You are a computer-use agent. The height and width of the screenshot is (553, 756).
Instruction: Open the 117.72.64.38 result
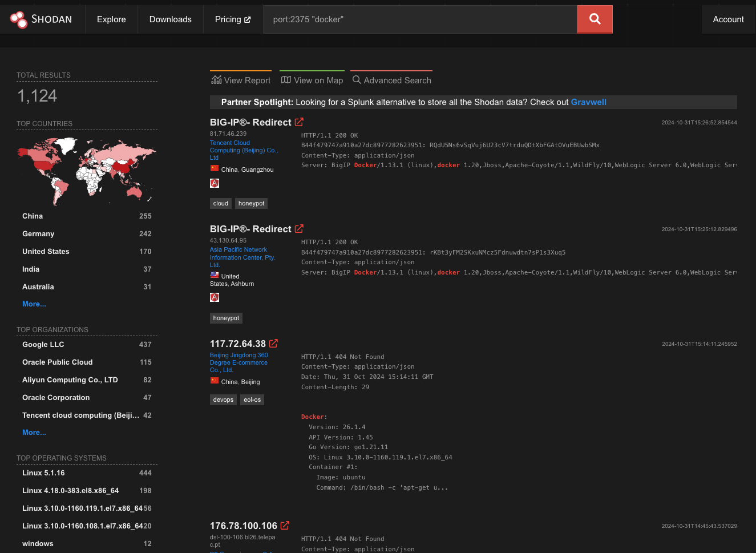238,344
